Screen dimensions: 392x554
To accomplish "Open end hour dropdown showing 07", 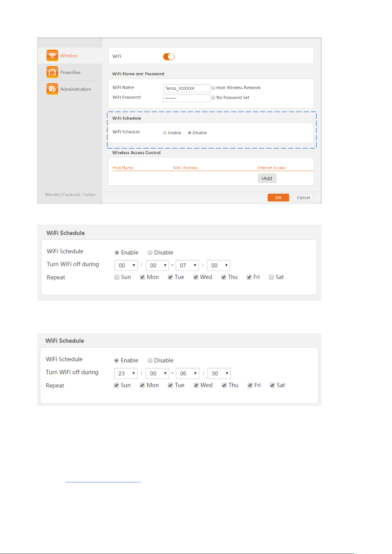I will point(187,265).
